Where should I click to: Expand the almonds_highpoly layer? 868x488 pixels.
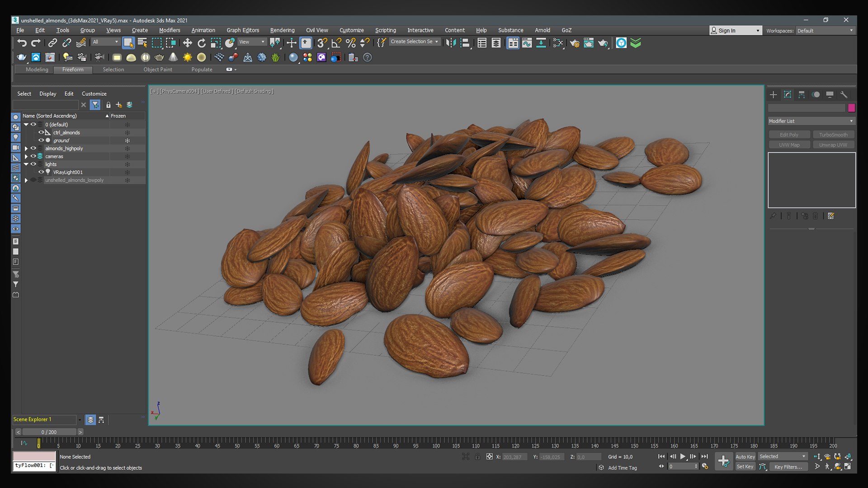click(26, 149)
